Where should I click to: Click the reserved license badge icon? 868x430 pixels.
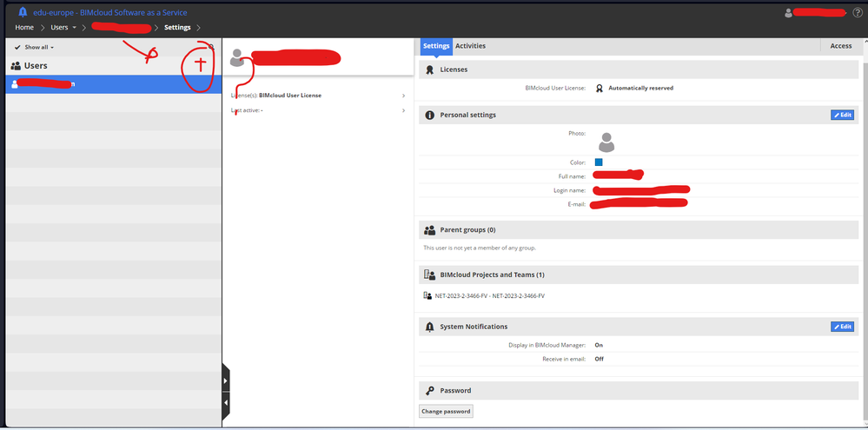(x=599, y=88)
